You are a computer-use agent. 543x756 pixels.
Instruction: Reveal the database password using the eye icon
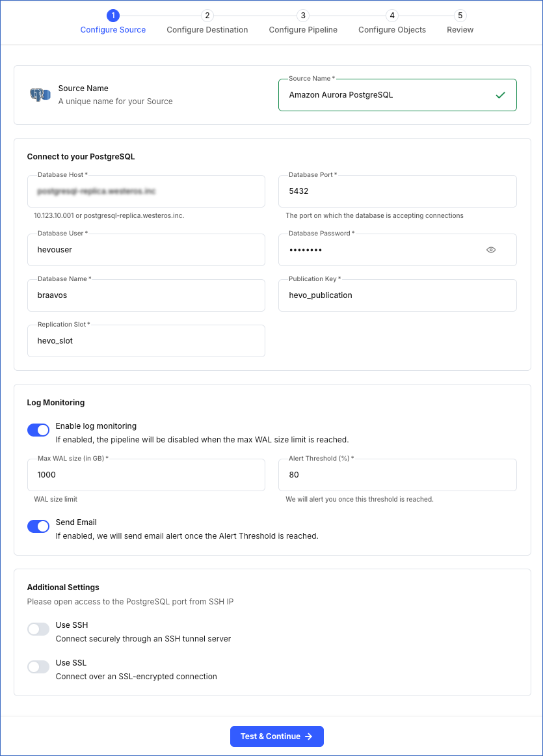point(490,250)
